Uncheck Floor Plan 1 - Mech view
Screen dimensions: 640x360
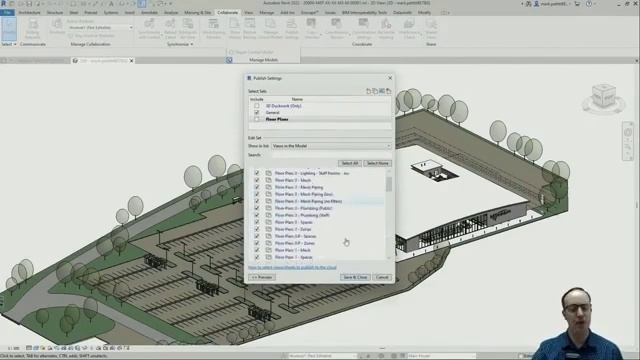click(257, 250)
